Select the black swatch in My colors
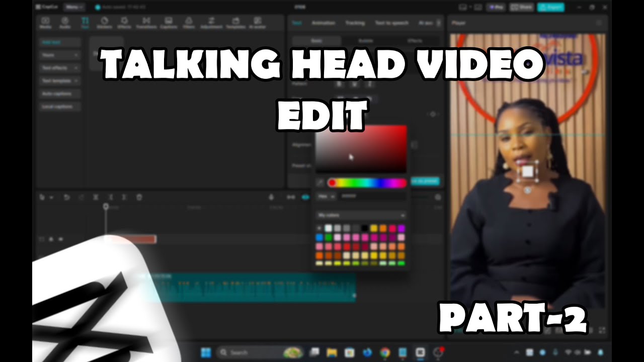Image resolution: width=644 pixels, height=362 pixels. 365,228
